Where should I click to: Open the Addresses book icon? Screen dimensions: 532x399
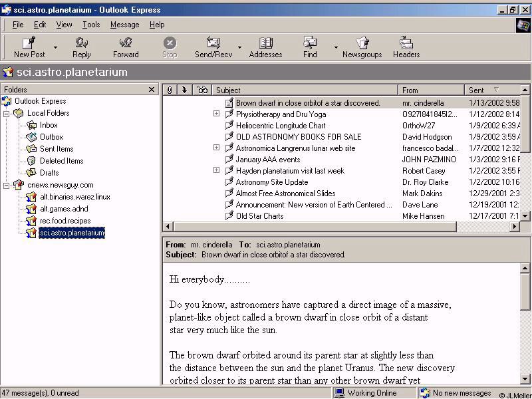click(265, 44)
